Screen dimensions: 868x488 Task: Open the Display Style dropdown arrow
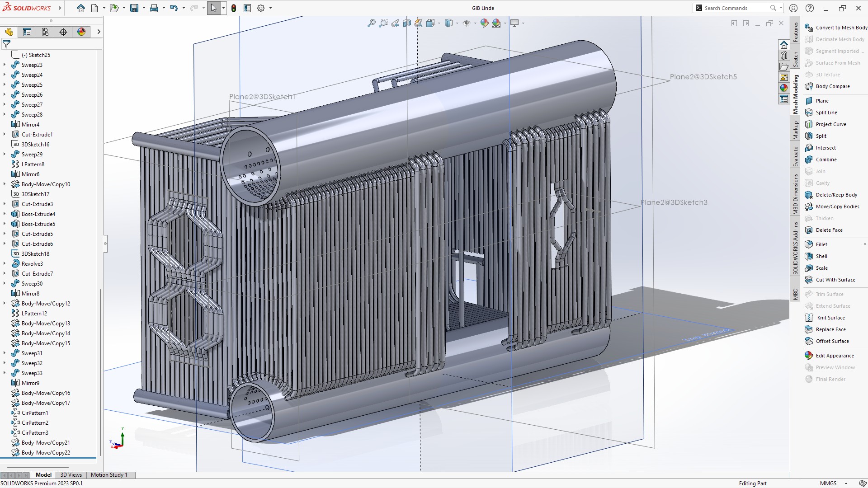457,23
